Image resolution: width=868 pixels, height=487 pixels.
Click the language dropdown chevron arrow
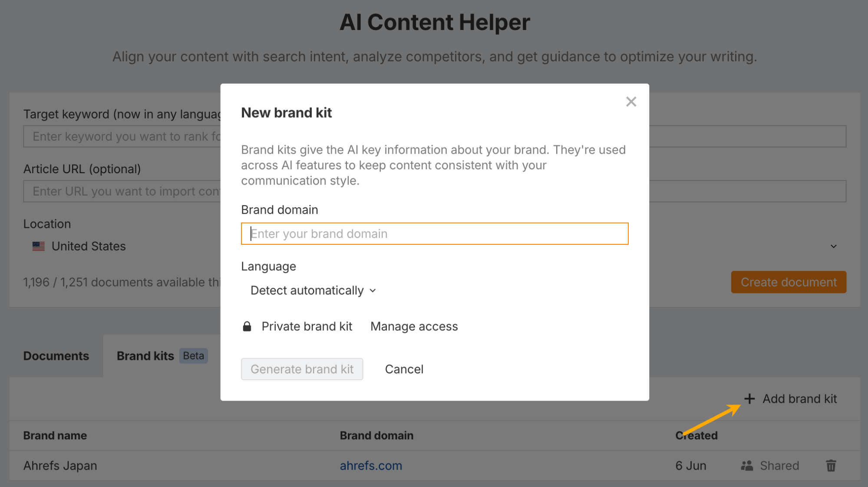pos(373,290)
